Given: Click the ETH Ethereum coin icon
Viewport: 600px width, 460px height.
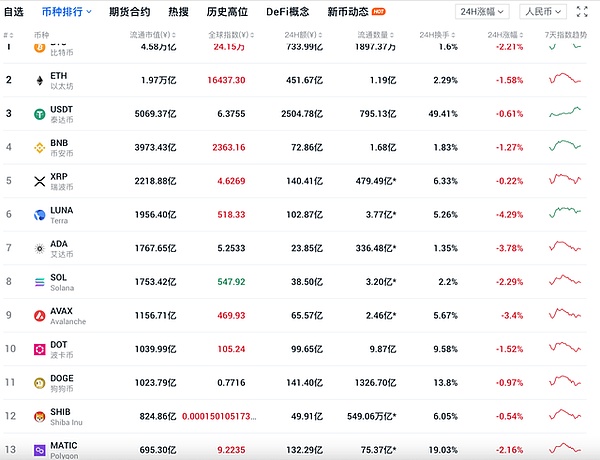Looking at the screenshot, I should click(39, 80).
